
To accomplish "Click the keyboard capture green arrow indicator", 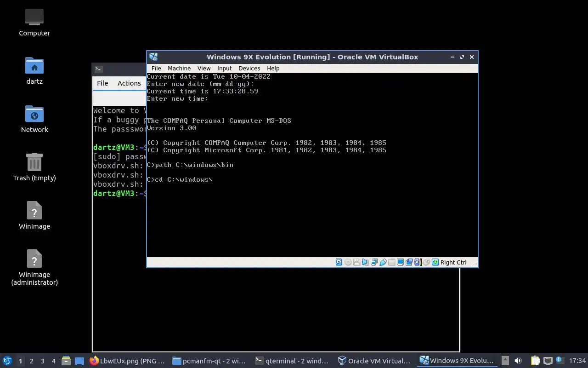I will (x=435, y=262).
